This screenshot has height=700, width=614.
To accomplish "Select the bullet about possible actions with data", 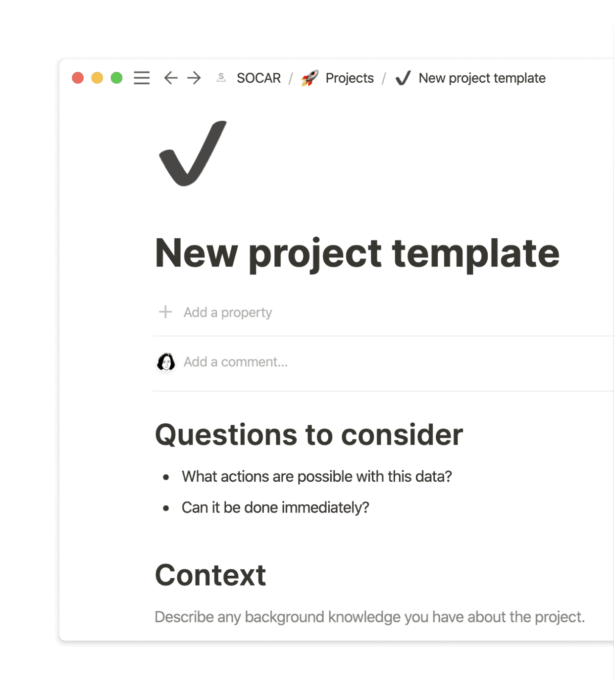I will click(317, 476).
